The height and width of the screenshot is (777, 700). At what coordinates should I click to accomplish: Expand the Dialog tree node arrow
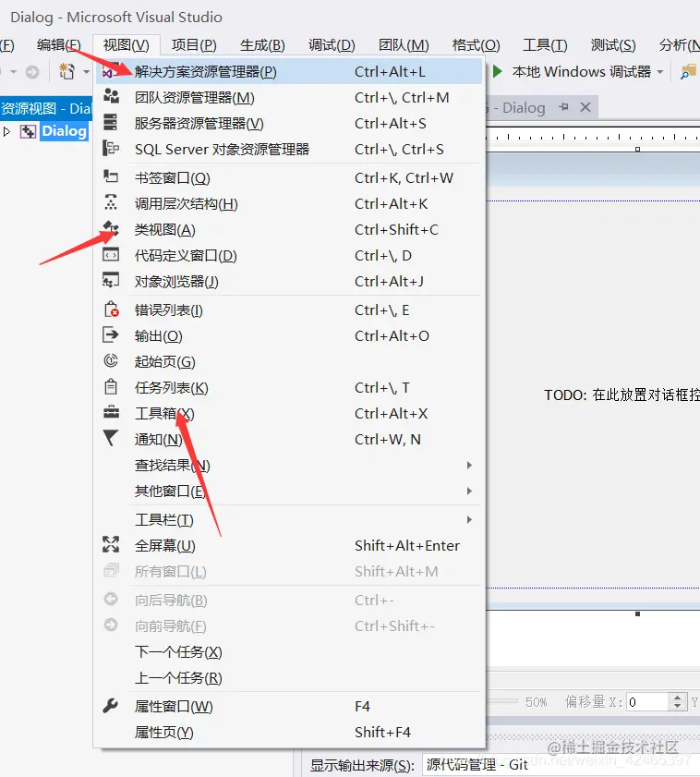(x=6, y=131)
